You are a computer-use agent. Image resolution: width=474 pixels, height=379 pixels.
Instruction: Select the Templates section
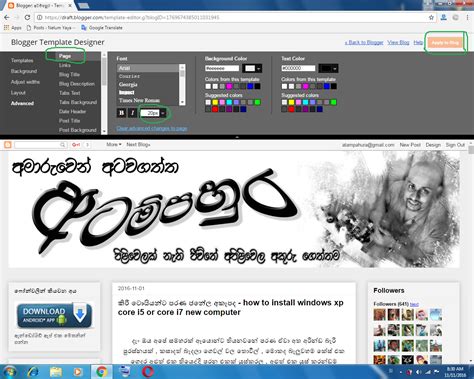[22, 60]
